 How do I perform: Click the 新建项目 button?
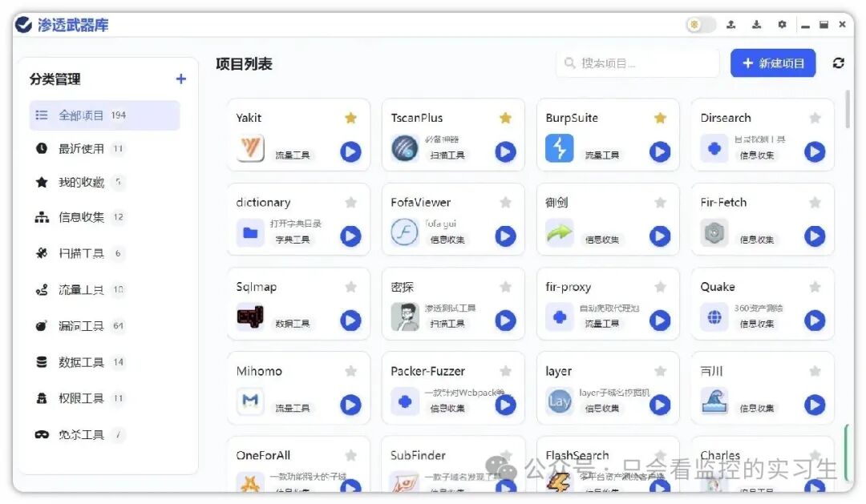pyautogui.click(x=773, y=63)
